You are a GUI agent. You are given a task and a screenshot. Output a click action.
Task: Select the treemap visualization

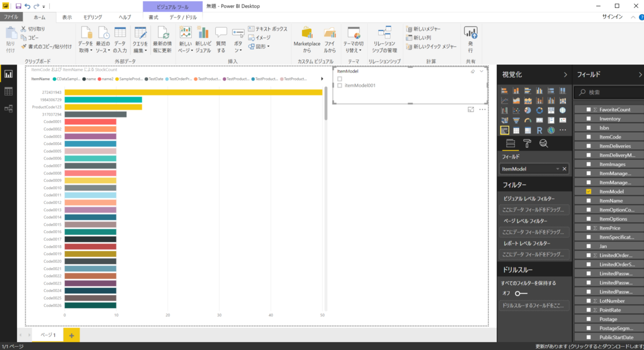[551, 110]
